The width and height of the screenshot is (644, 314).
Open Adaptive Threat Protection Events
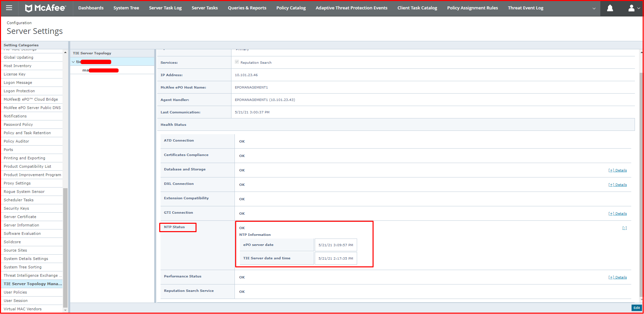(x=351, y=8)
